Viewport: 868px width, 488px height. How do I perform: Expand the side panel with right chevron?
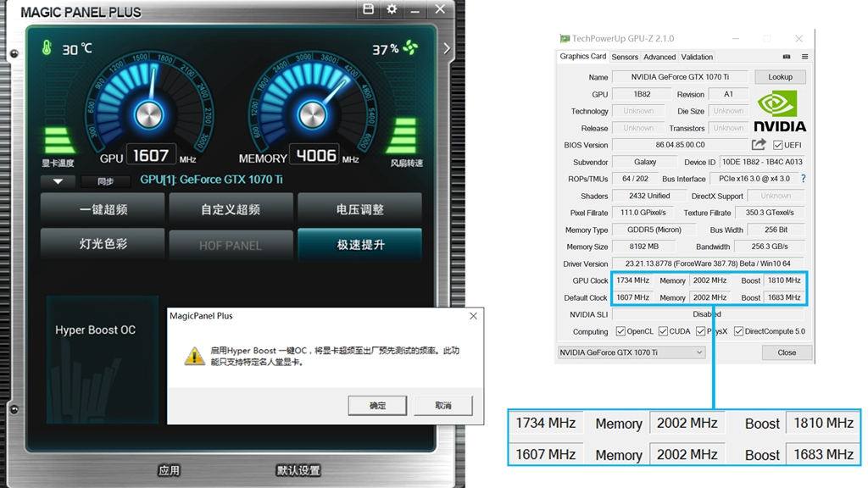(447, 48)
